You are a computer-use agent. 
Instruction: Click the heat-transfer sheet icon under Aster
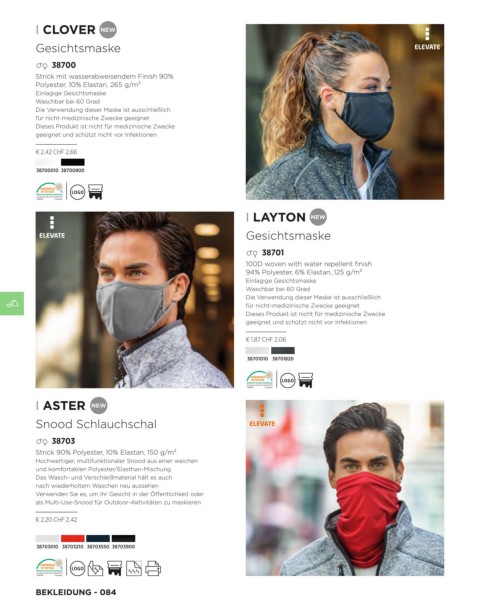click(134, 568)
